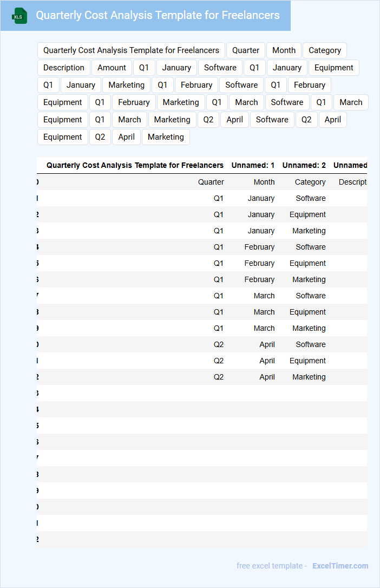Click 'Equipment' in the Q1 January table row

pos(307,214)
